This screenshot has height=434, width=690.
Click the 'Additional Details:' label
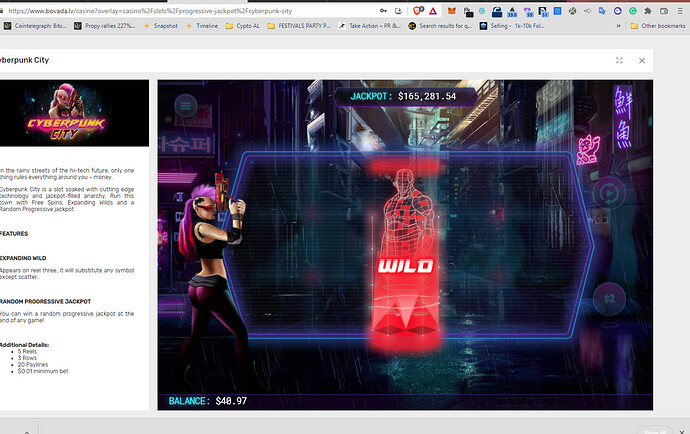point(25,345)
